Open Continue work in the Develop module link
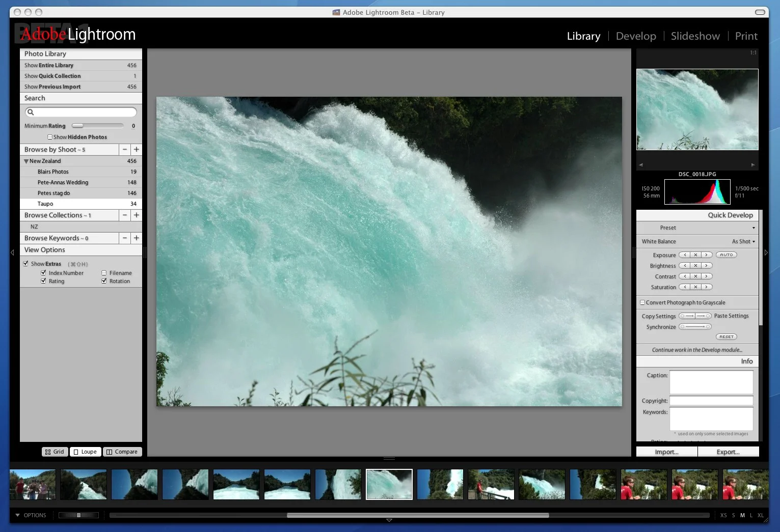 pyautogui.click(x=697, y=350)
